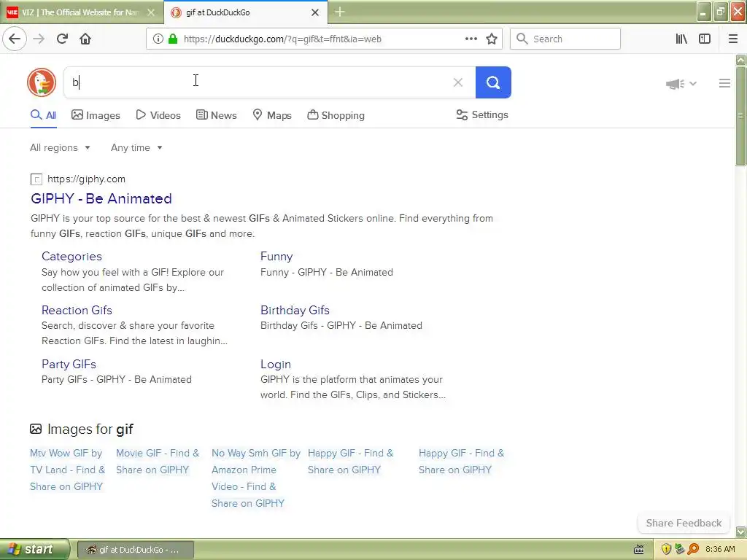
Task: Switch to News results
Action: (216, 115)
